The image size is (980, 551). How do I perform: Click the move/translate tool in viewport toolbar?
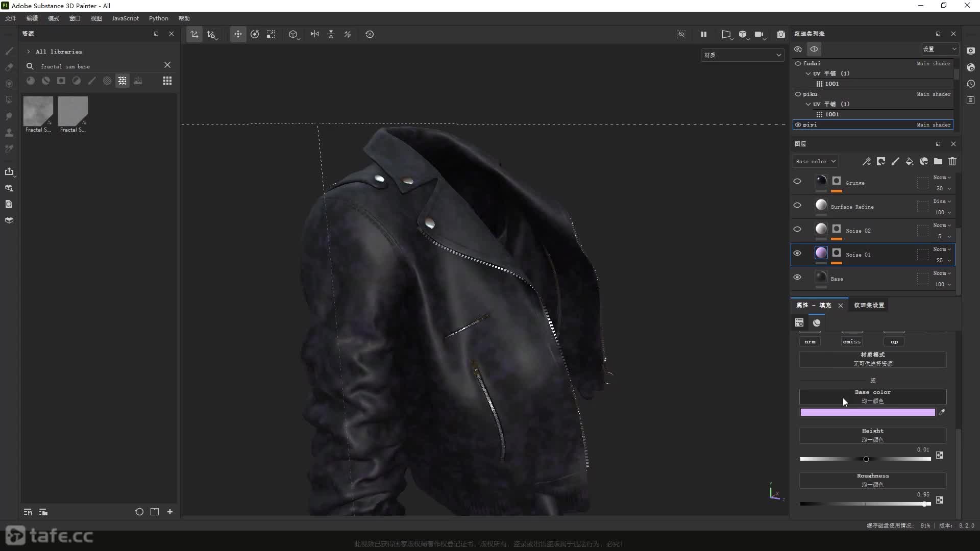coord(238,34)
